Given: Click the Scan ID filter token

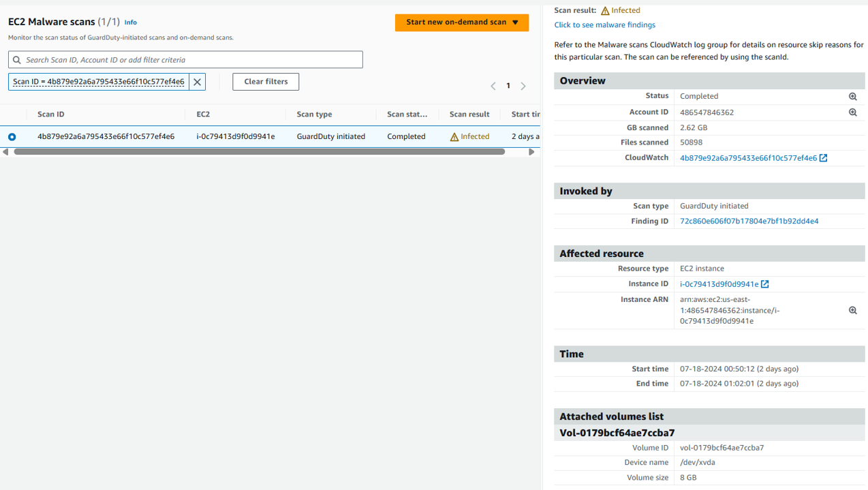Looking at the screenshot, I should [x=99, y=82].
